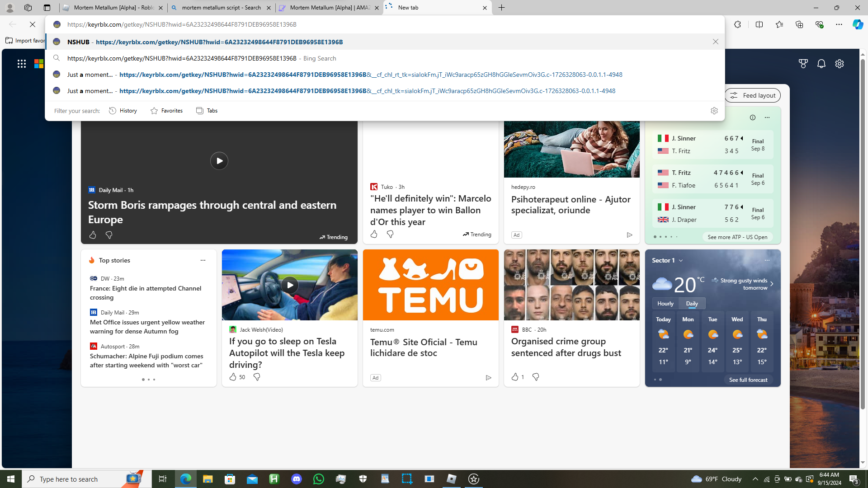868x488 pixels.
Task: Switch to Mortem Metallum AMAZ tab
Action: [x=329, y=8]
